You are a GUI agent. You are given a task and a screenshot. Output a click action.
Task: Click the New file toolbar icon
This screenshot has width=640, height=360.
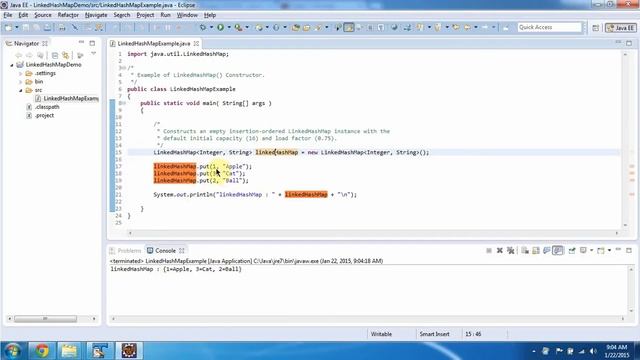click(8, 27)
